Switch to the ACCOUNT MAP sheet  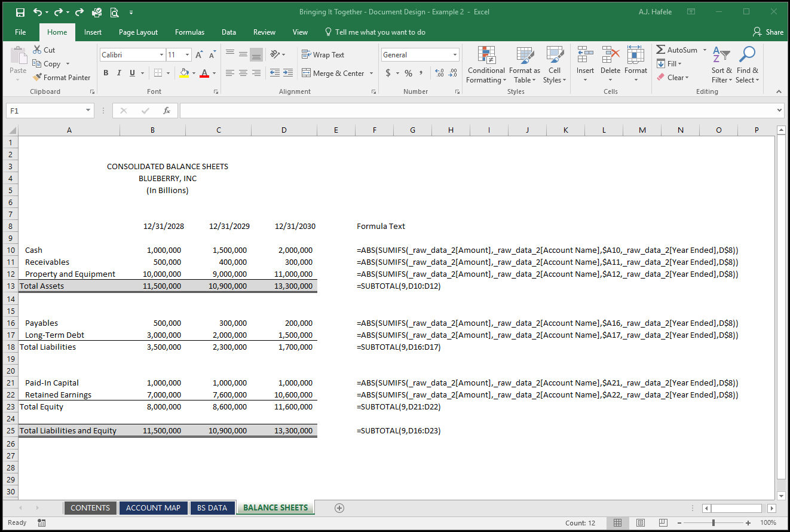(153, 508)
